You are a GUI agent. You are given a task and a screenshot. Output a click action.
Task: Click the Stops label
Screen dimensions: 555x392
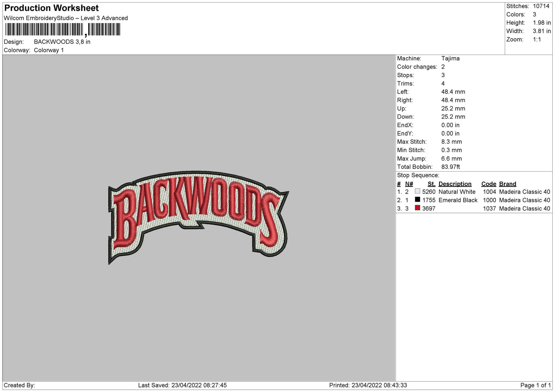(x=406, y=75)
